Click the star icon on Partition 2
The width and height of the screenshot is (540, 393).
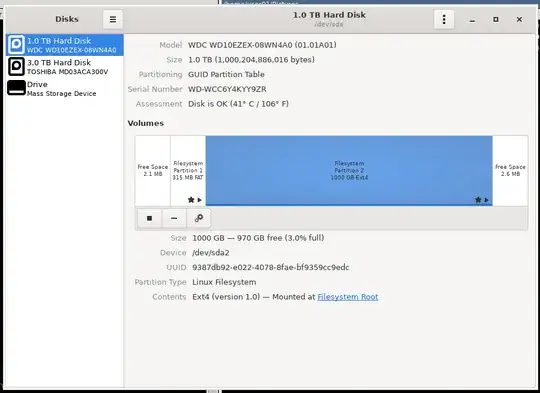pyautogui.click(x=478, y=200)
